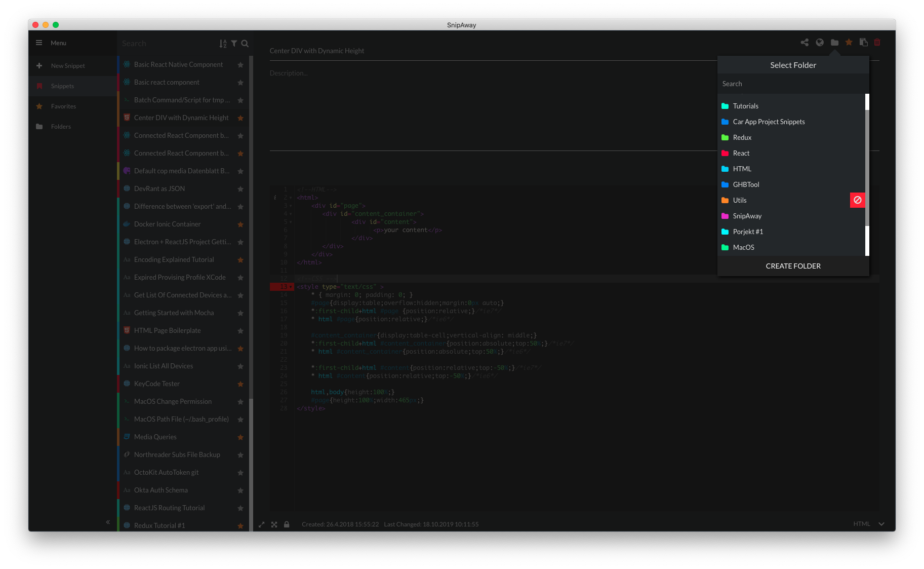This screenshot has height=569, width=924.
Task: Toggle star for Docker Ionic Container
Action: (x=240, y=224)
